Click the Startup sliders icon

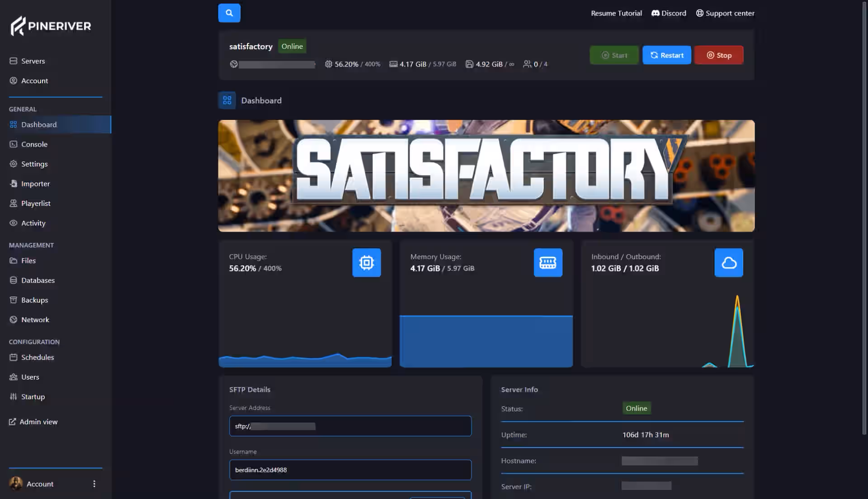point(14,396)
